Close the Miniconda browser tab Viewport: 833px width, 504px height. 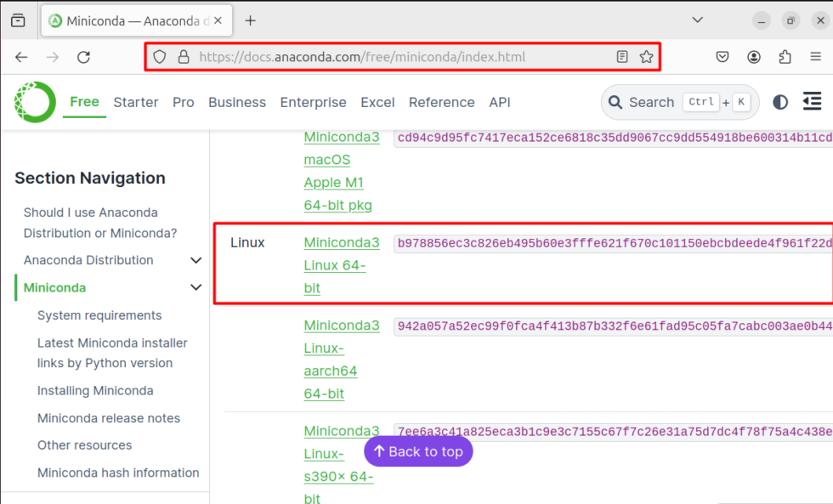218,20
